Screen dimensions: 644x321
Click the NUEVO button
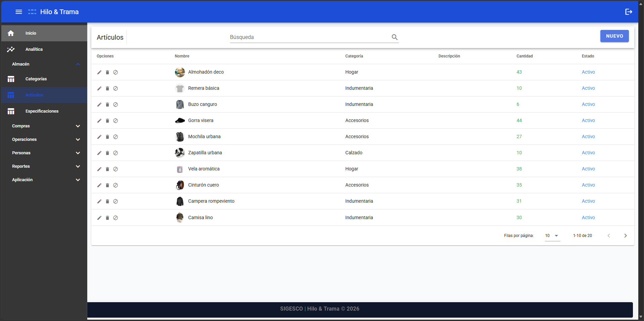click(614, 36)
